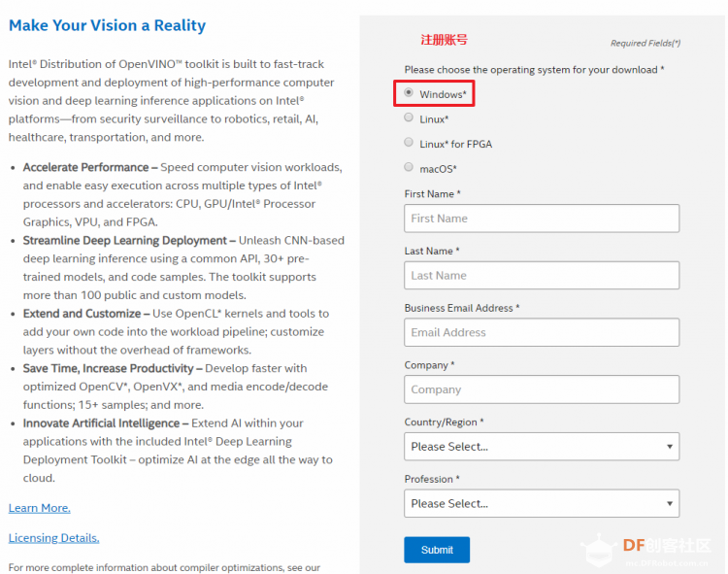This screenshot has height=574, width=728.
Task: Click the Required Fields(*) note
Action: [x=645, y=43]
